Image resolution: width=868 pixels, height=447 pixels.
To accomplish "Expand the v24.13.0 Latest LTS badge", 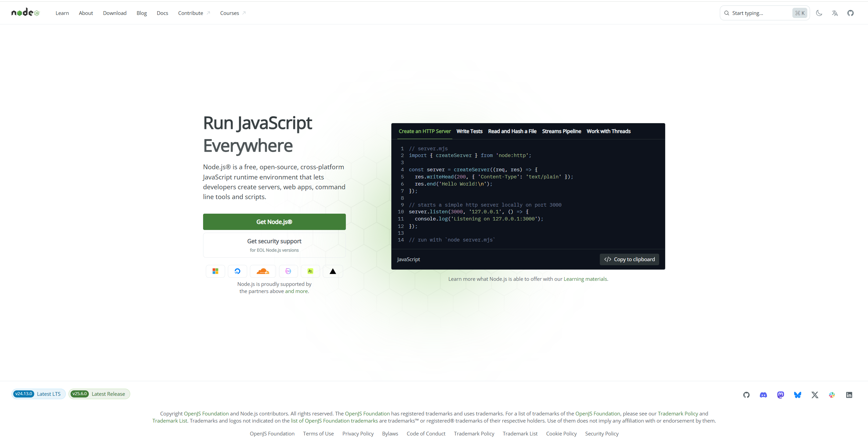I will 38,394.
